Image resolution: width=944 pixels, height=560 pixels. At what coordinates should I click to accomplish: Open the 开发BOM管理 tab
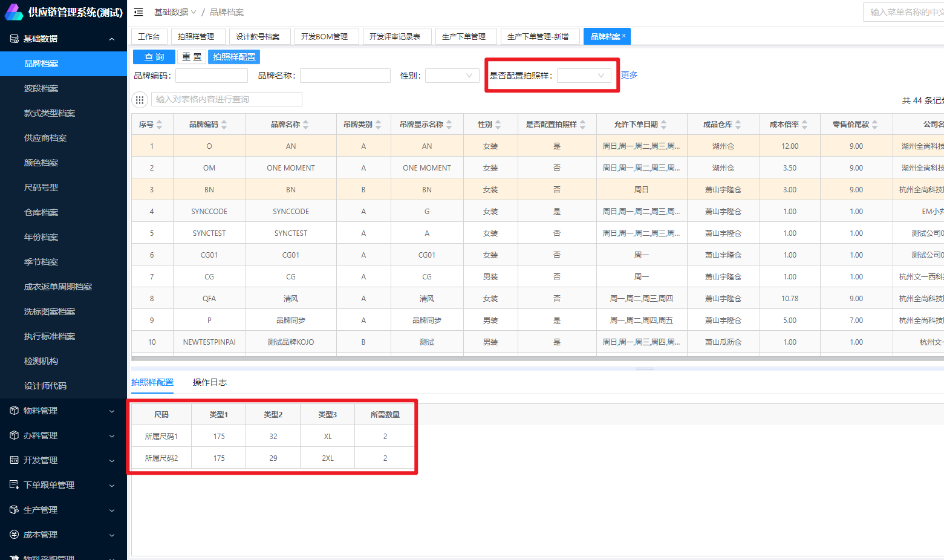click(324, 37)
